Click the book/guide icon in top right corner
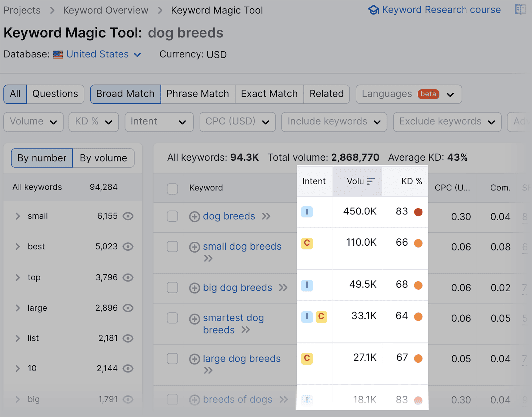The image size is (532, 417). click(521, 10)
